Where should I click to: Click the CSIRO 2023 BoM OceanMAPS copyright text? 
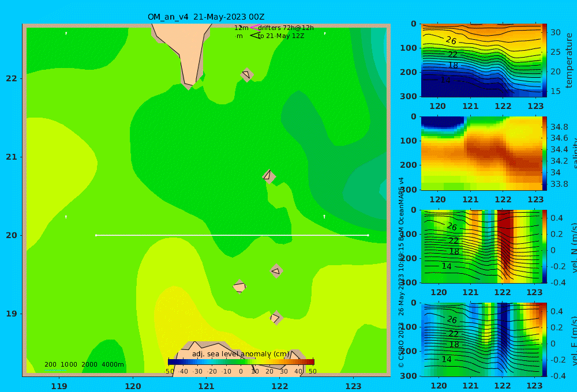coord(401,272)
